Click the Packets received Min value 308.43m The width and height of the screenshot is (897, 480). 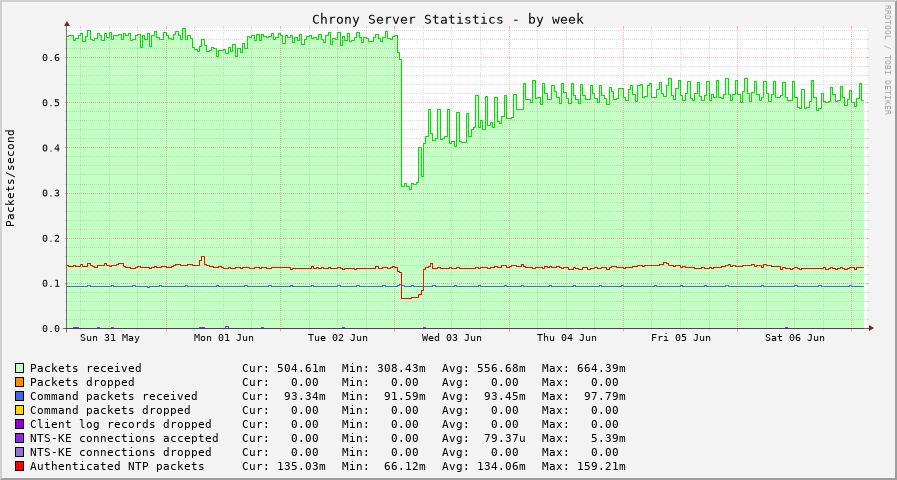401,368
